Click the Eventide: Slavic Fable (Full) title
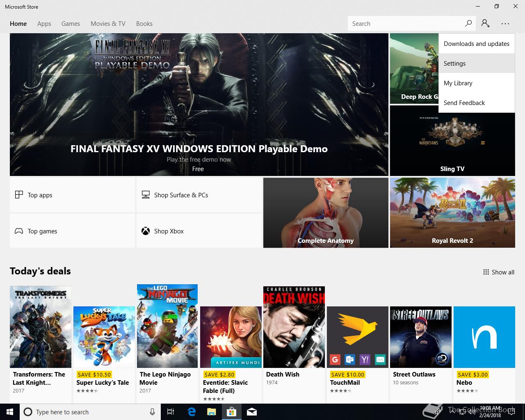Image resolution: width=525 pixels, height=420 pixels. (x=226, y=387)
